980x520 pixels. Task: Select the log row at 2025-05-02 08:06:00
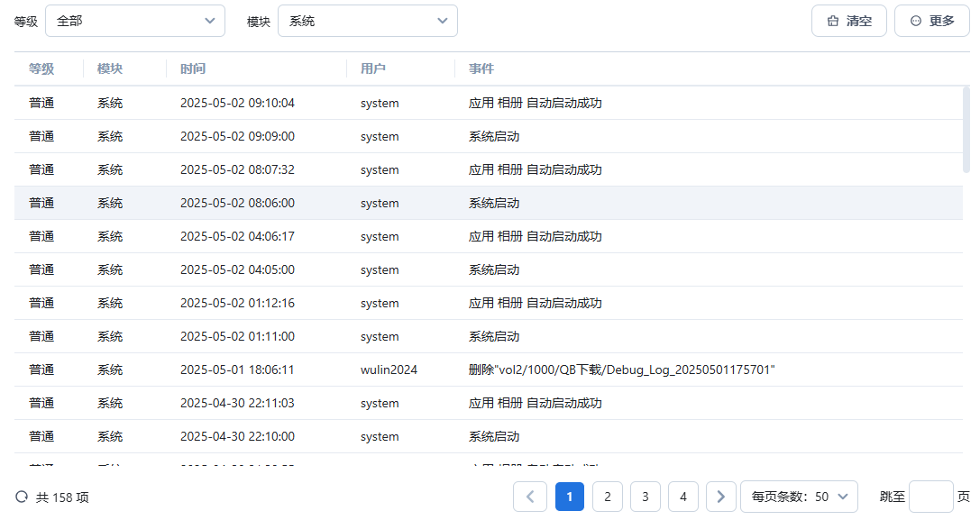pos(488,203)
